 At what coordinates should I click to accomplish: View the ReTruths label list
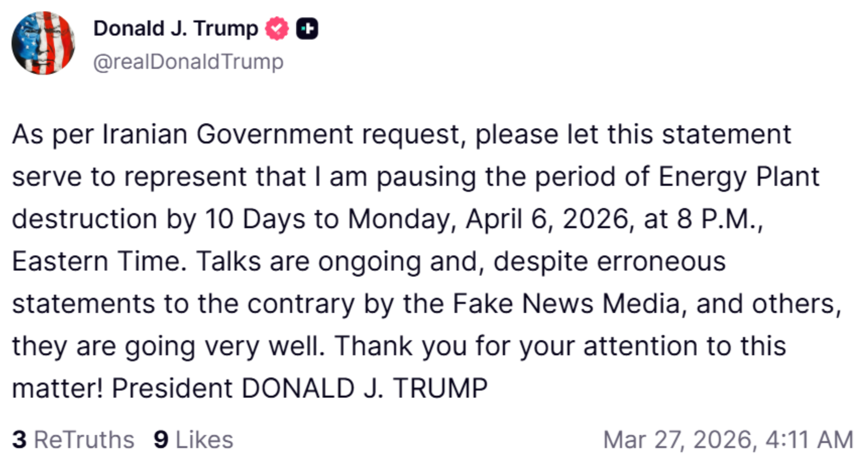click(84, 440)
